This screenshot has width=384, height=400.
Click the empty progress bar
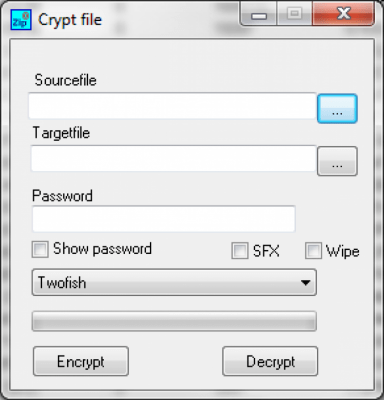click(x=174, y=321)
